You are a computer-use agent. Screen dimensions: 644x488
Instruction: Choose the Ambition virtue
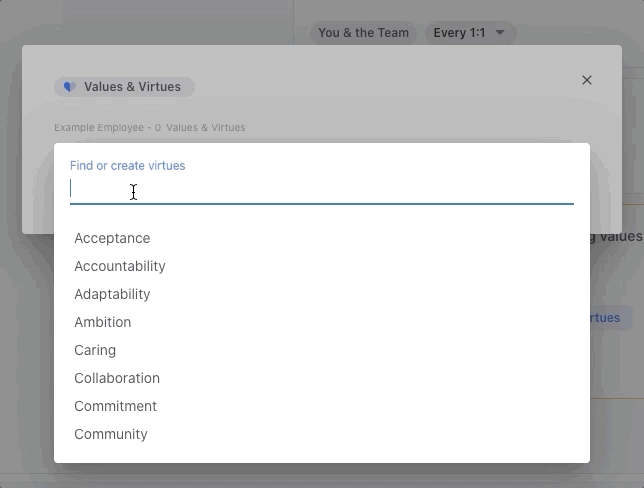[103, 322]
